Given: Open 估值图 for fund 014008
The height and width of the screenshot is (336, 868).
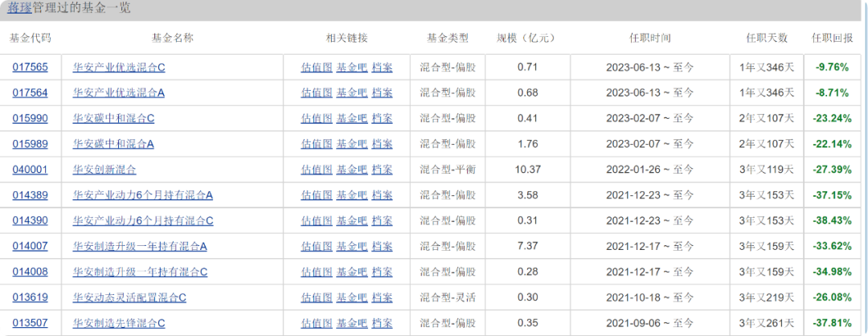Looking at the screenshot, I should pos(317,272).
